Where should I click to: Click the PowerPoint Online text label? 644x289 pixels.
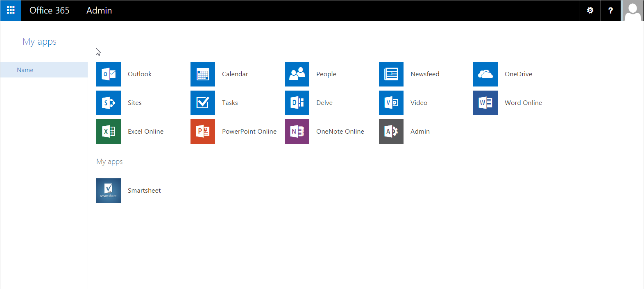[x=249, y=132]
